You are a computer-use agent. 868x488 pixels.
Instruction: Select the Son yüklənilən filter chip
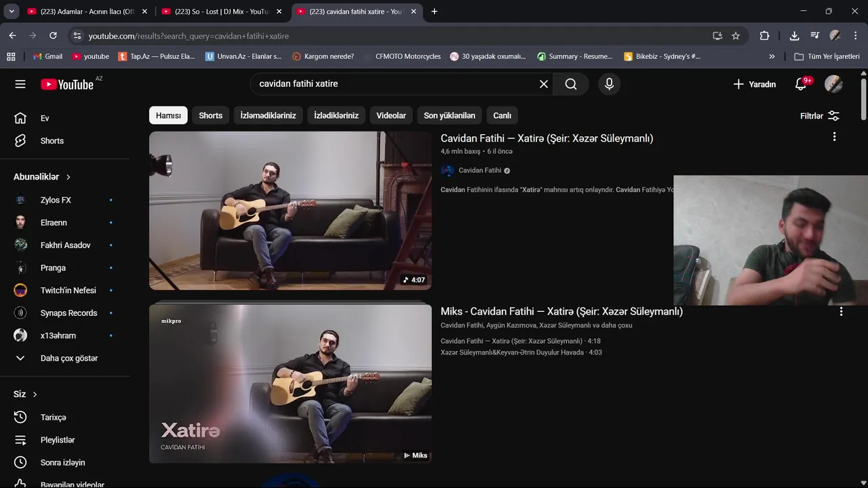450,116
